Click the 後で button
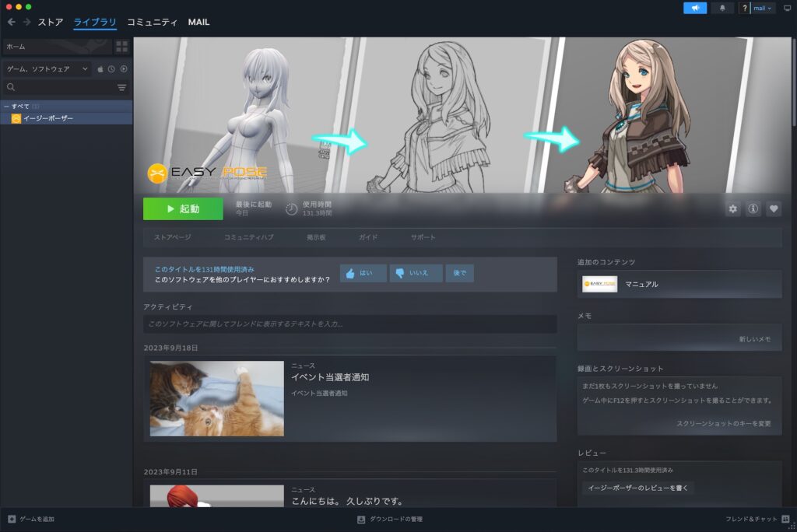Viewport: 797px width, 532px height. point(460,273)
